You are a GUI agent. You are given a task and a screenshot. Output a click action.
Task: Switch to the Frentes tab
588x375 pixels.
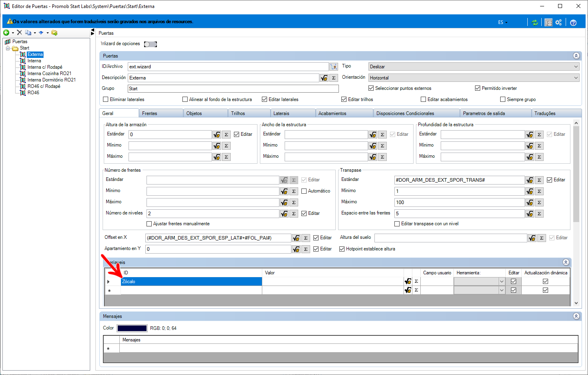click(x=161, y=113)
